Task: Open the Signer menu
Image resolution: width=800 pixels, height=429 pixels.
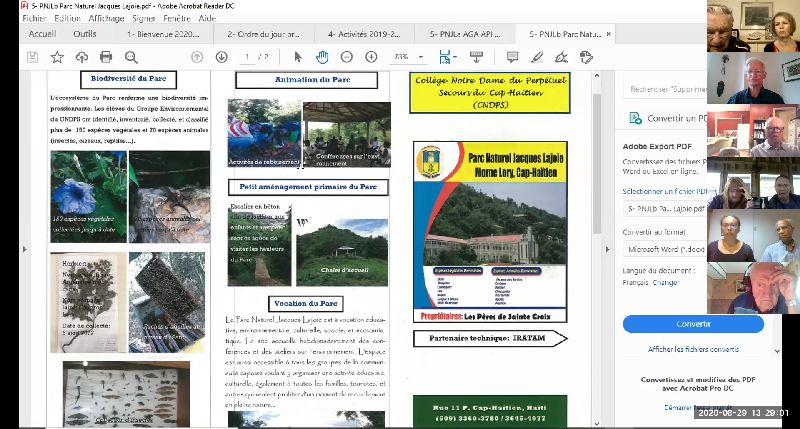Action: pos(144,18)
